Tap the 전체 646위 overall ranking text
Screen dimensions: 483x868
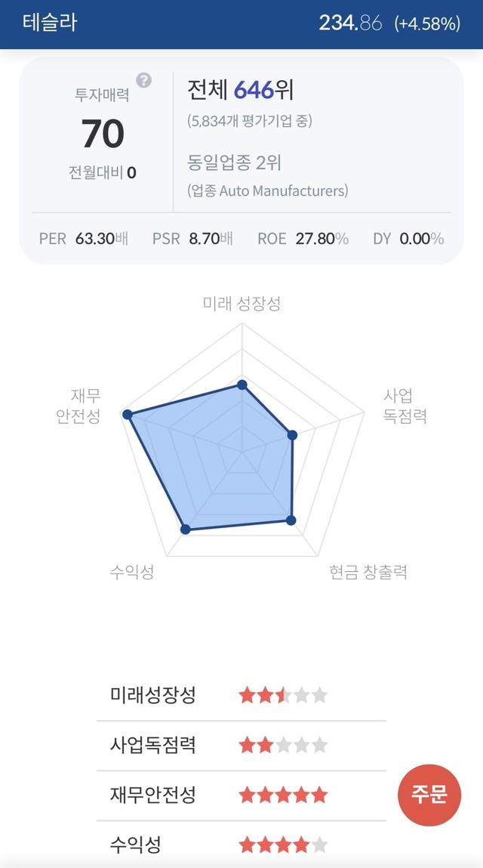point(240,91)
